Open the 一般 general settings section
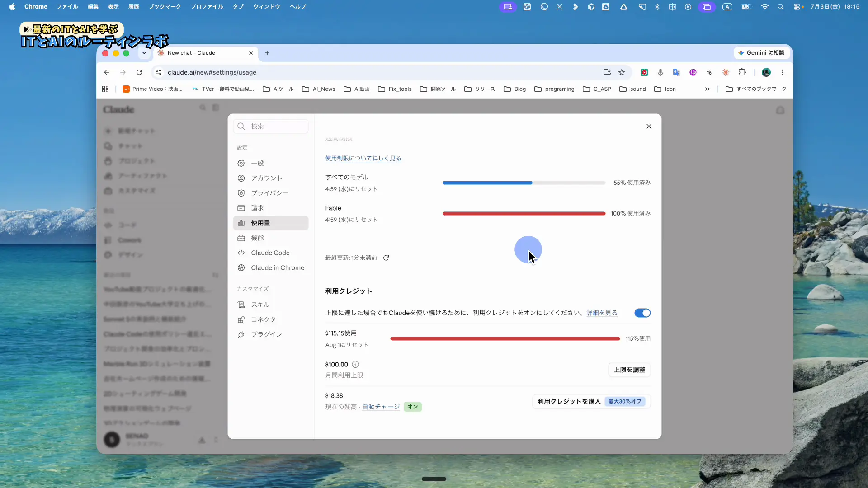 tap(270, 163)
